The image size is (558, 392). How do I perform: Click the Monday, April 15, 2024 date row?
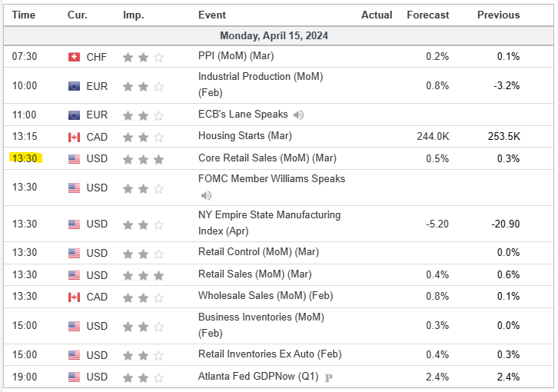pyautogui.click(x=274, y=36)
